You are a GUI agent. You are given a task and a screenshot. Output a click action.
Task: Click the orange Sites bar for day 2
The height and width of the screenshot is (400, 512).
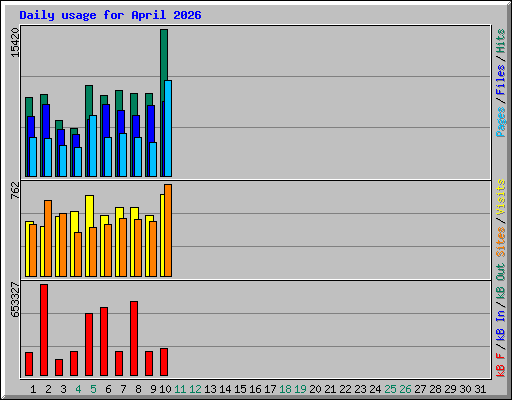click(x=48, y=238)
